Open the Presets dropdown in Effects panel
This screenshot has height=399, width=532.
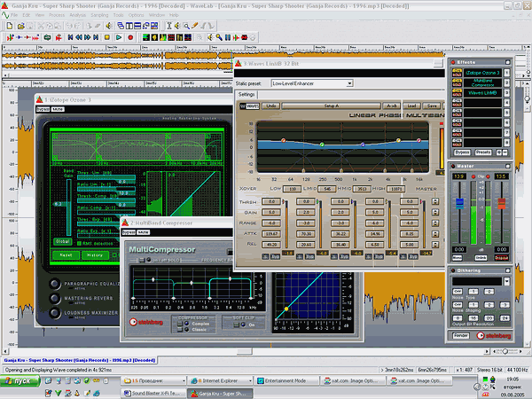(x=484, y=153)
